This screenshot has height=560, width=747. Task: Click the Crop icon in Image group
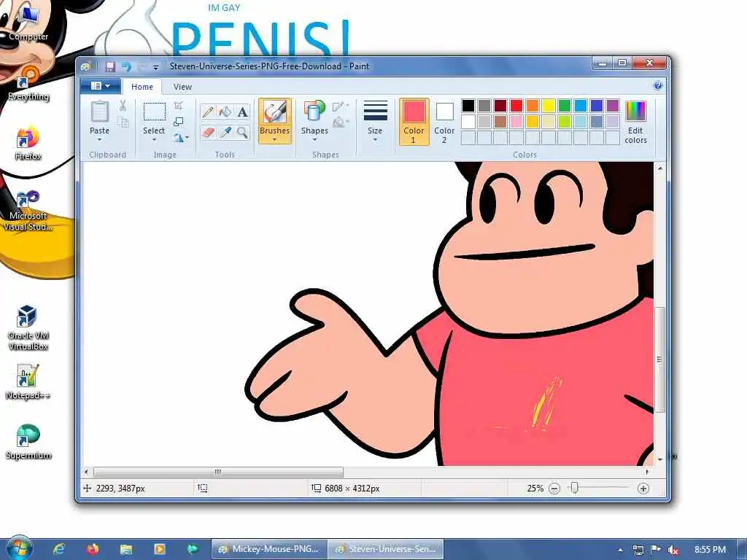point(179,105)
